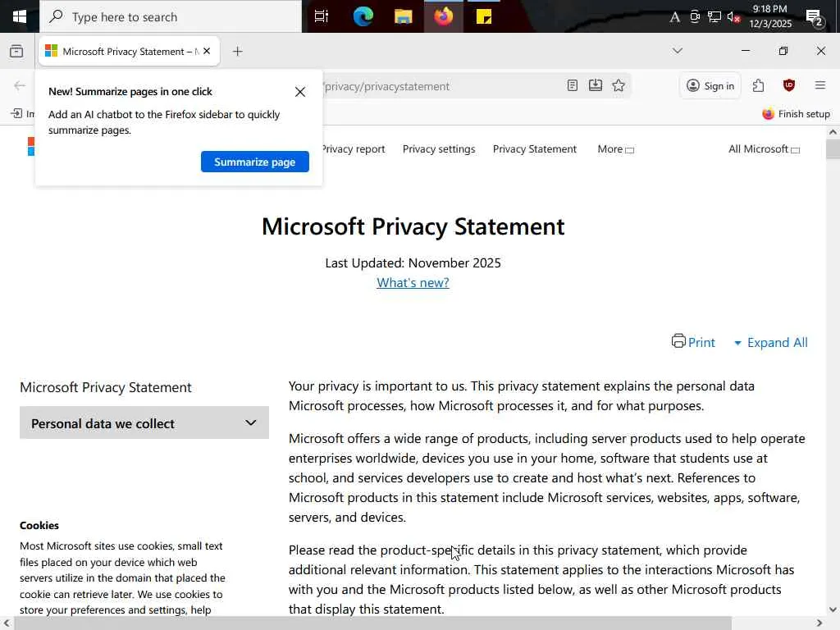This screenshot has width=840, height=630.
Task: Open Microsoft Edge from taskbar
Action: pyautogui.click(x=363, y=16)
